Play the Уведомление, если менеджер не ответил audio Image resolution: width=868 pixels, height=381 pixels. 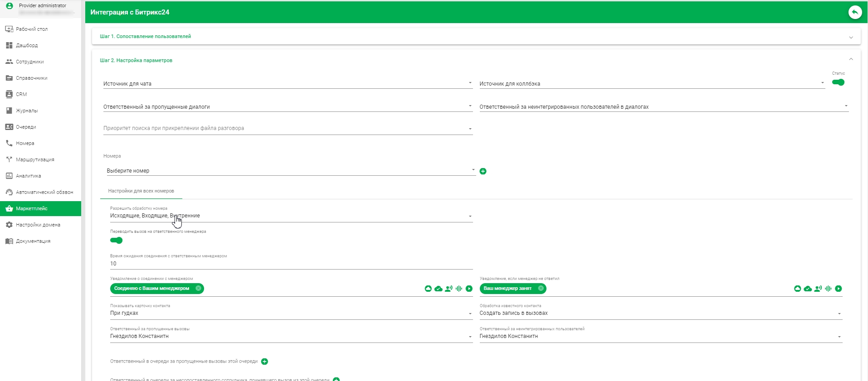(x=839, y=289)
